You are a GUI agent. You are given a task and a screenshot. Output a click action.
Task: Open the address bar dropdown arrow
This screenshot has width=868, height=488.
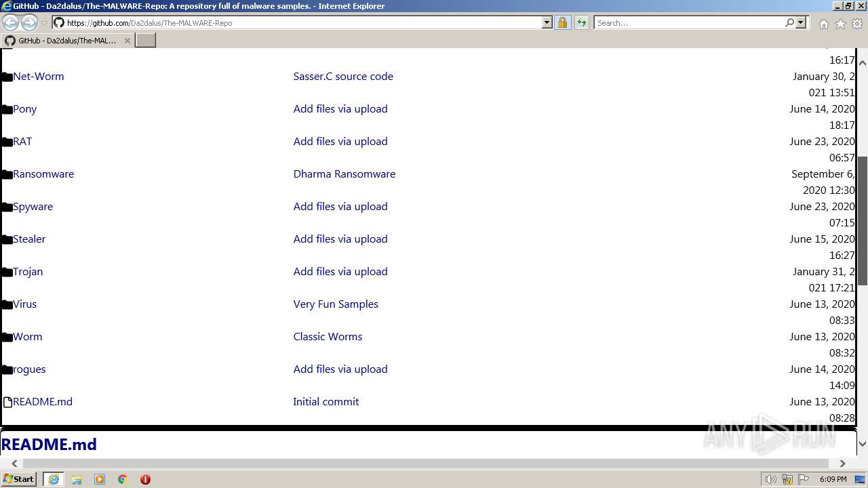[547, 22]
